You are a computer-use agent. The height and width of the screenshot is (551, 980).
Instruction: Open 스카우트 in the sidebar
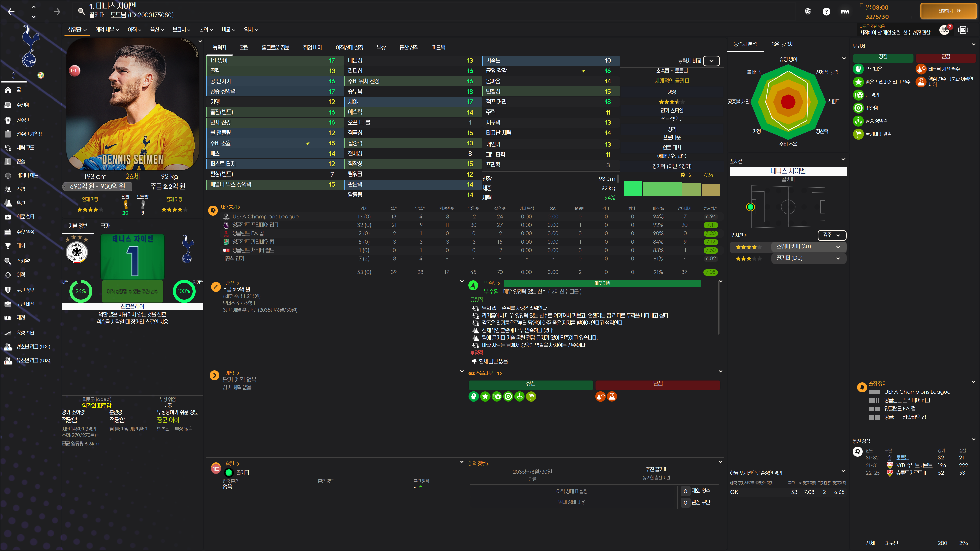(24, 261)
